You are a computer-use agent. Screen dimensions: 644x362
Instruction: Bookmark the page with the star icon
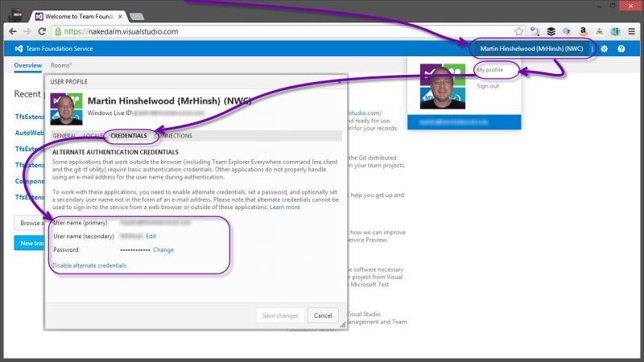(518, 31)
